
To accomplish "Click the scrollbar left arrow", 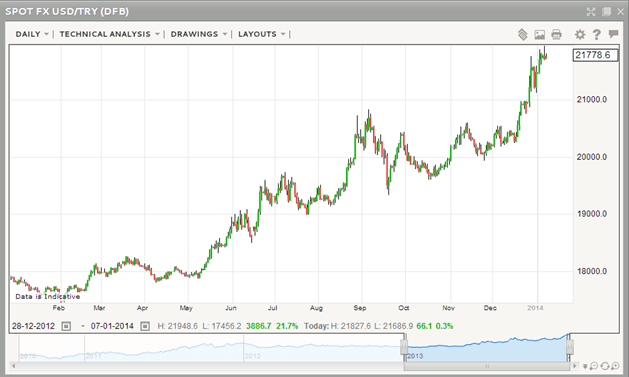I will click(14, 366).
